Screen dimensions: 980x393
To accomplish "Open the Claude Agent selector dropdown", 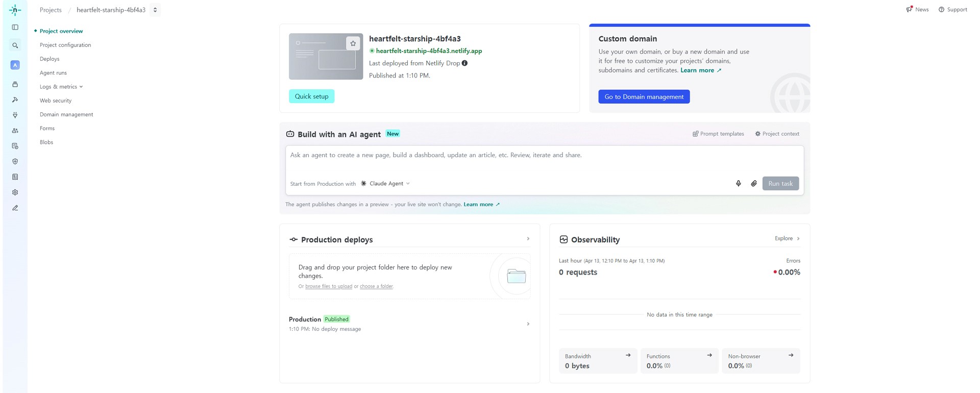I will point(385,184).
